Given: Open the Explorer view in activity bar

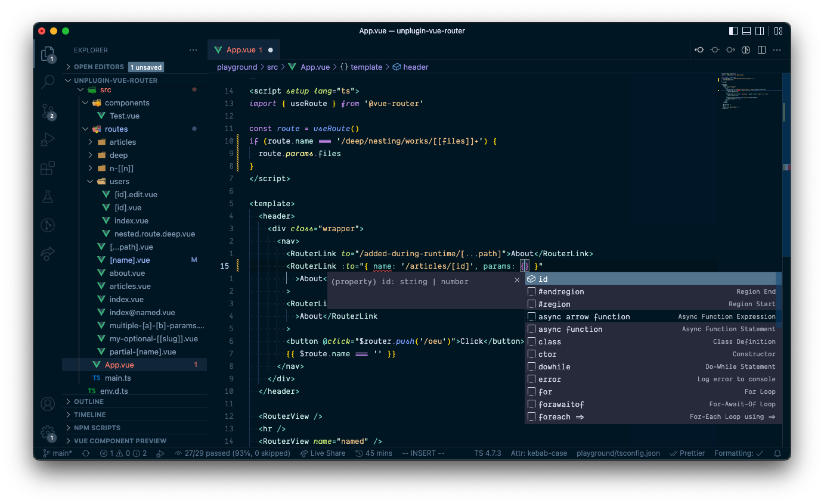Looking at the screenshot, I should click(48, 54).
